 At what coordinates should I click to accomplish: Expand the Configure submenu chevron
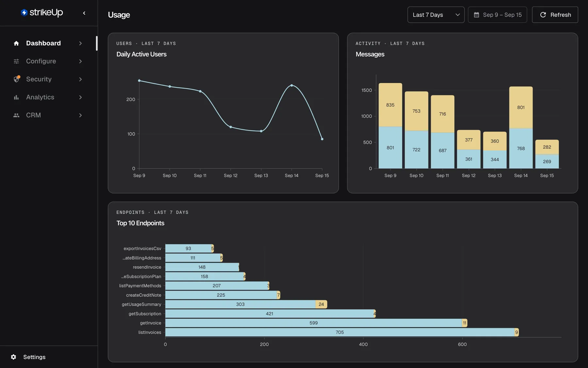(80, 61)
